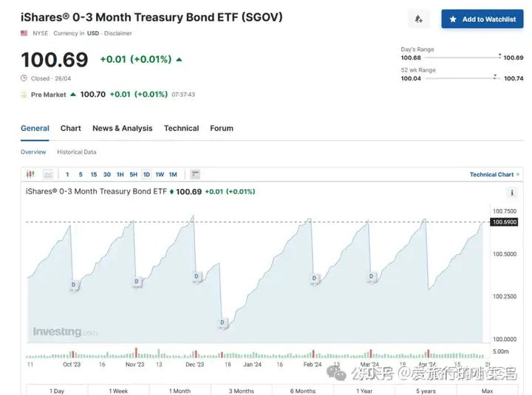Open the USD currency selector
532x395 pixels.
93,33
